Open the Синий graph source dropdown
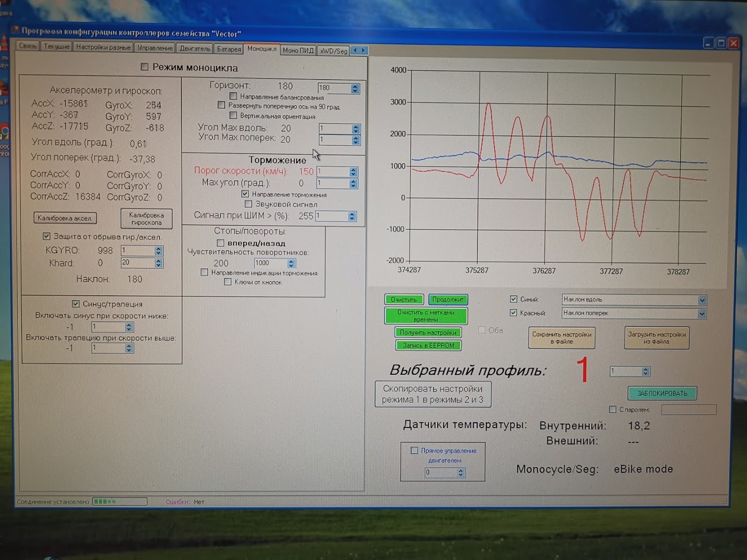This screenshot has height=560, width=747. tap(702, 300)
